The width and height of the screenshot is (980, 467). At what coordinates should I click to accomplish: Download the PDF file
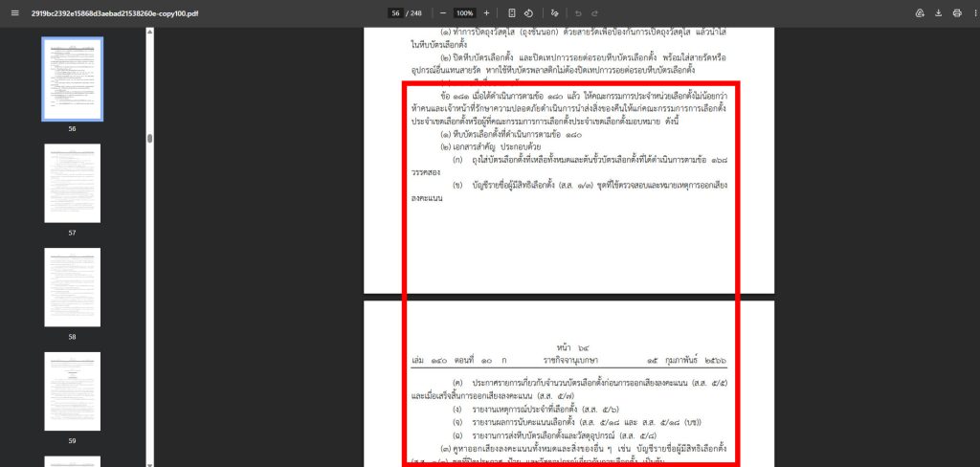[x=939, y=13]
